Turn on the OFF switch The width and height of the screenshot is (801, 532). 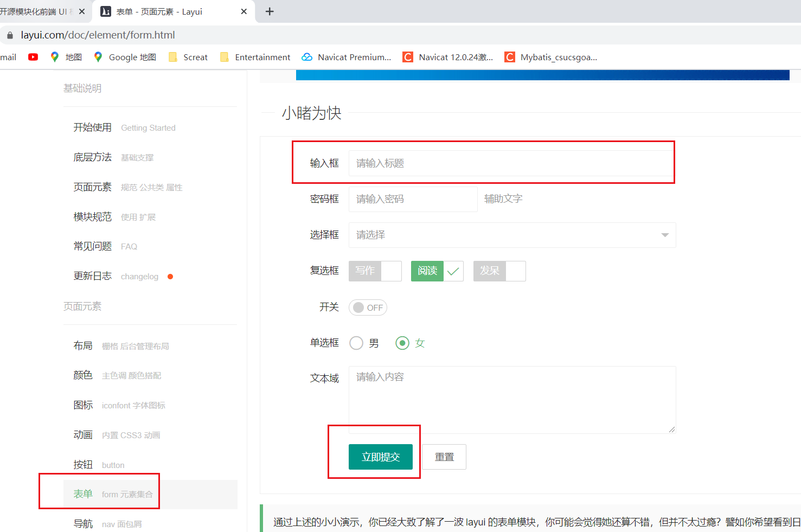(x=368, y=307)
